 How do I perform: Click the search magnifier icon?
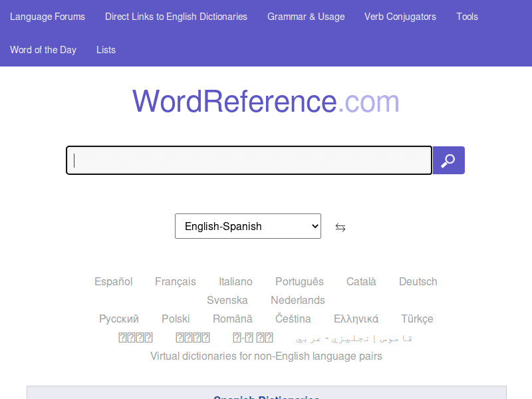[x=448, y=160]
